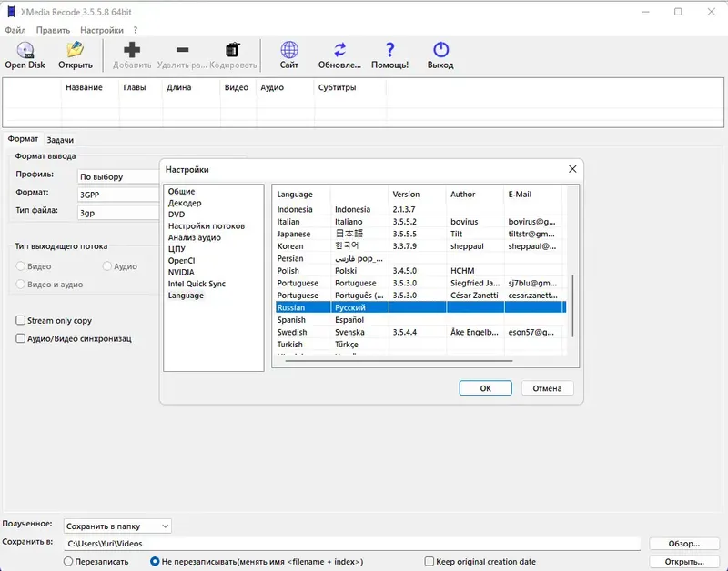Screen dimensions: 728x571
Task: Select the Japanese language row
Action: pyautogui.click(x=420, y=235)
